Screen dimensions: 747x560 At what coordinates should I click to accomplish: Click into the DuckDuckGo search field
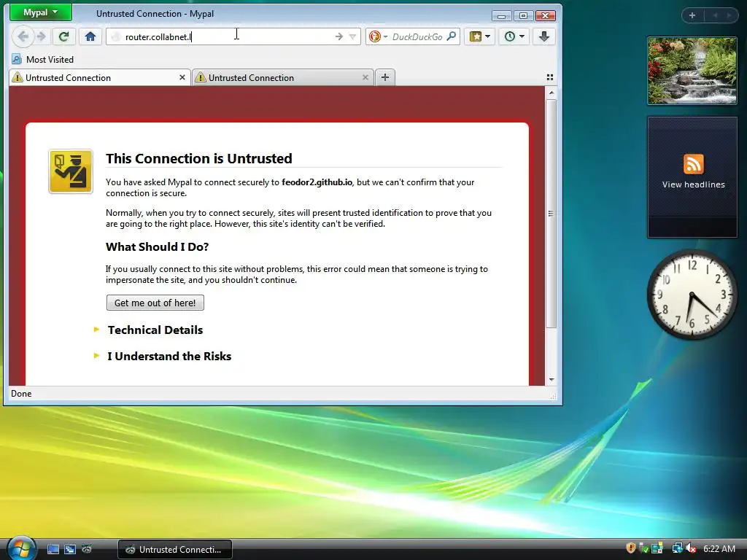(417, 36)
